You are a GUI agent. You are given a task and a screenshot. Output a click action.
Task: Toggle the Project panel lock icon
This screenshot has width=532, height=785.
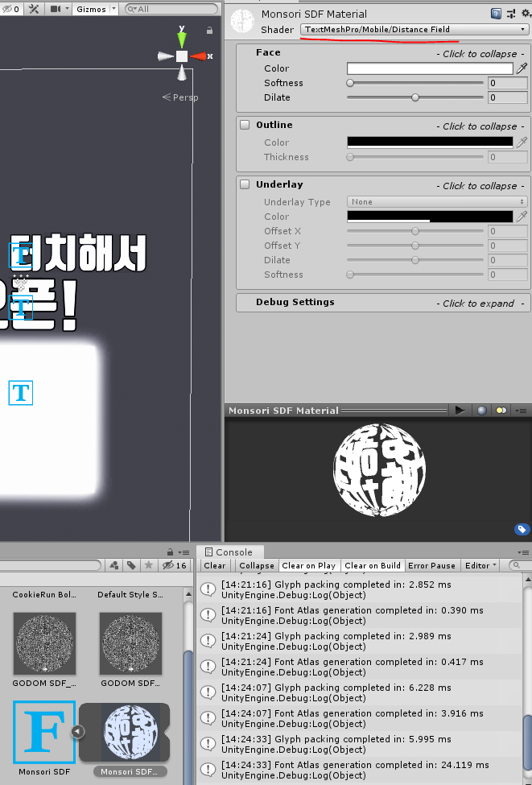[x=170, y=552]
